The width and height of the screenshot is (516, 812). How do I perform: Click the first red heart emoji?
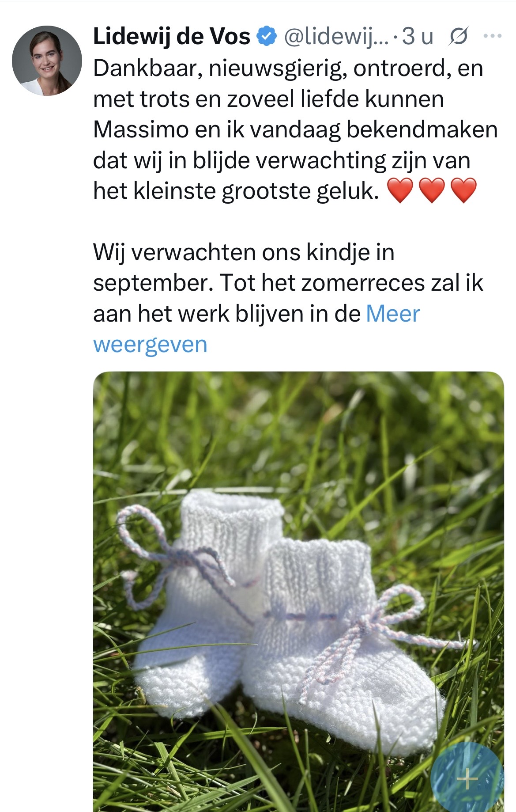pyautogui.click(x=400, y=190)
